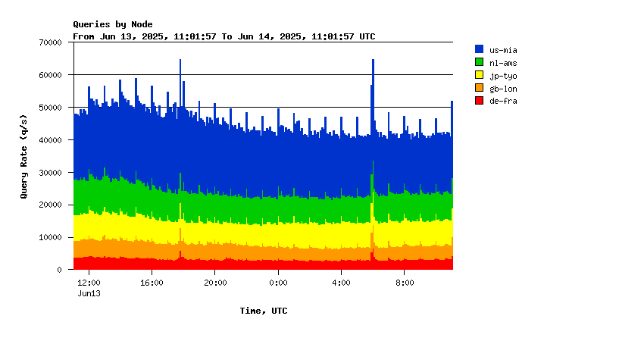Select the de-fra legend label
644x341 pixels.
503,101
